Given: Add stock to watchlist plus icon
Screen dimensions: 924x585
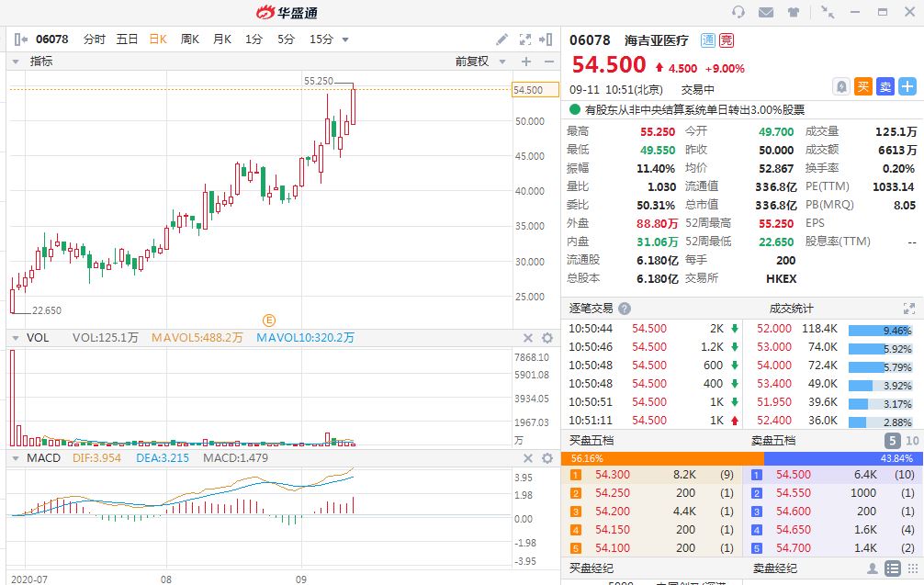Looking at the screenshot, I should tap(907, 86).
